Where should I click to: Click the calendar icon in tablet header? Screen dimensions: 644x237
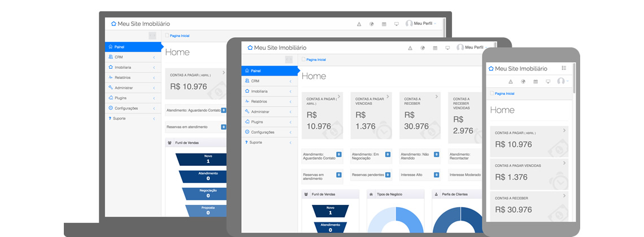[435, 48]
